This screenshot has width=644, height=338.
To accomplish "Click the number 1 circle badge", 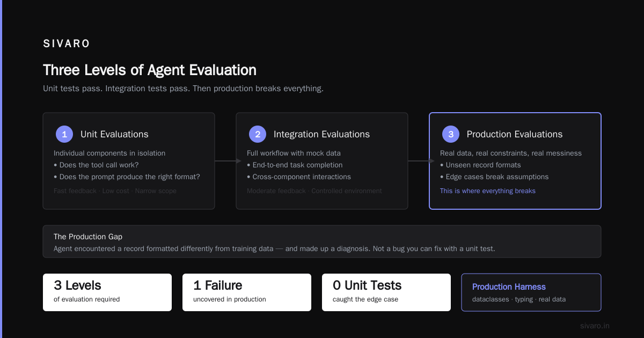I will tap(64, 134).
